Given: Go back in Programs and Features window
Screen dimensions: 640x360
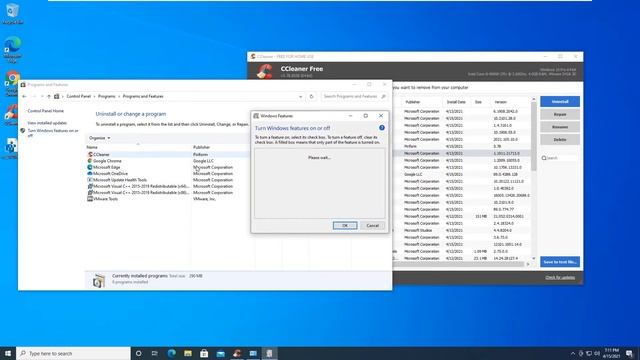Looking at the screenshot, I should [x=24, y=96].
